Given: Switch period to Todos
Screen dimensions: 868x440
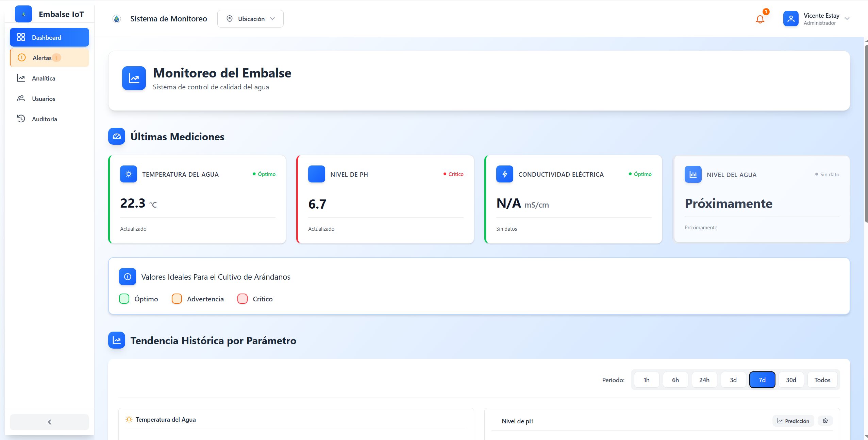Looking at the screenshot, I should (x=822, y=380).
